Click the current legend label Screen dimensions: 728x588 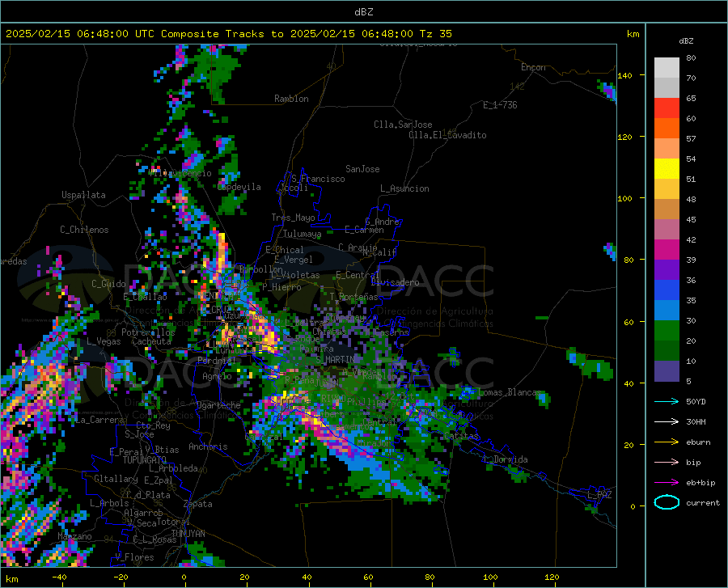point(703,502)
